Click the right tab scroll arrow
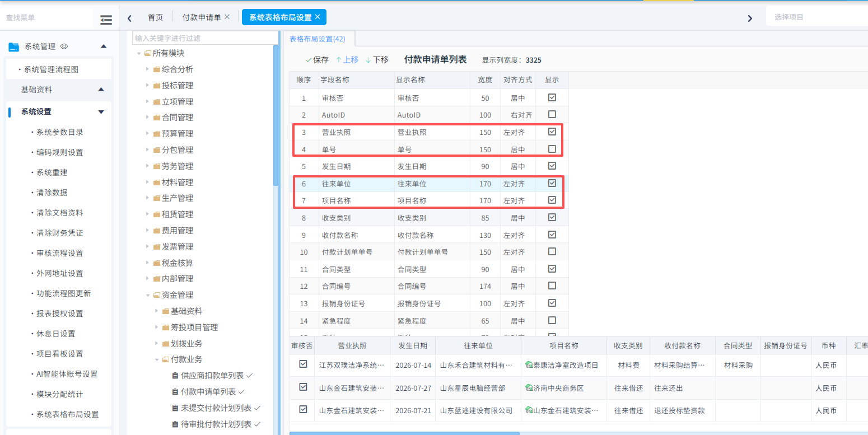The height and width of the screenshot is (435, 868). point(750,18)
